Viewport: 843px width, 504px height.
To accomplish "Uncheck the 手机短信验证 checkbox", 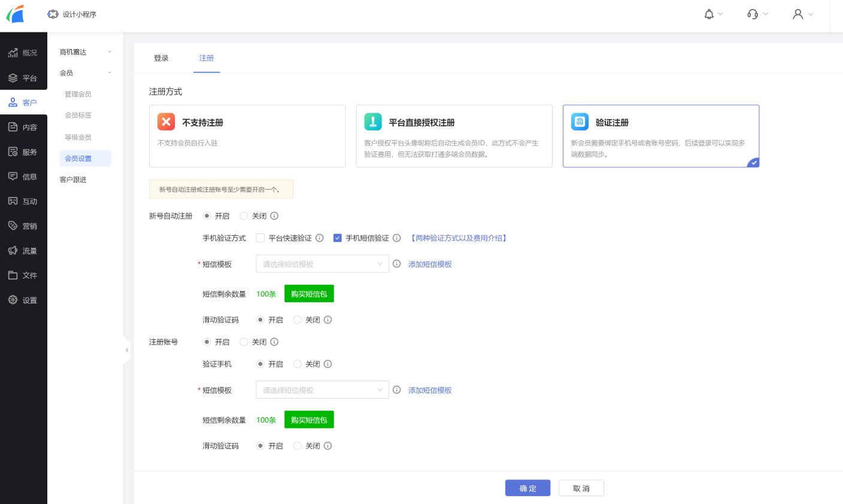I will pos(338,238).
